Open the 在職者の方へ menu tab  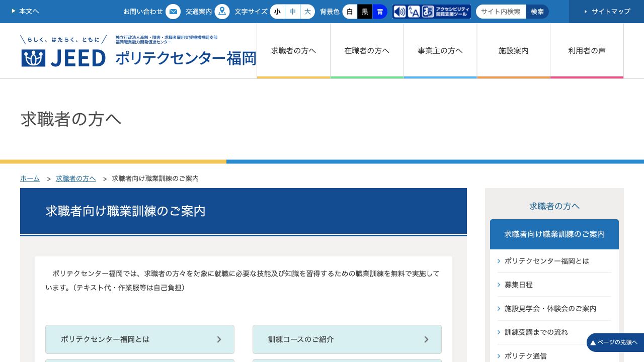click(367, 51)
